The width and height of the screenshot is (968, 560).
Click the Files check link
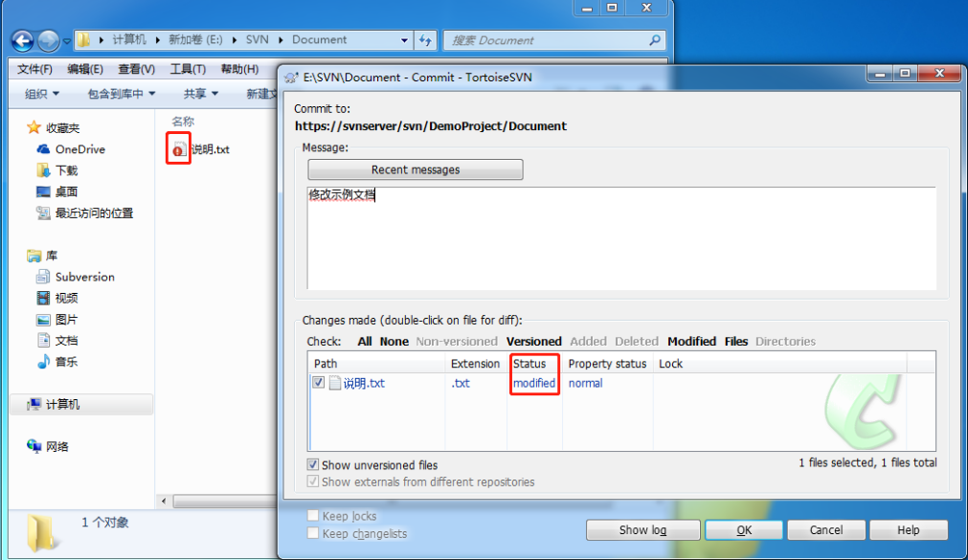[736, 342]
